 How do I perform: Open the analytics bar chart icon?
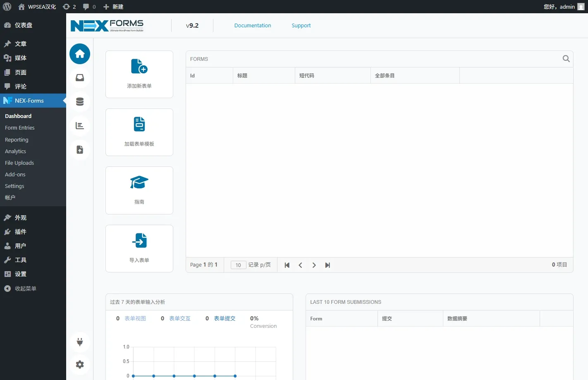[x=80, y=126]
